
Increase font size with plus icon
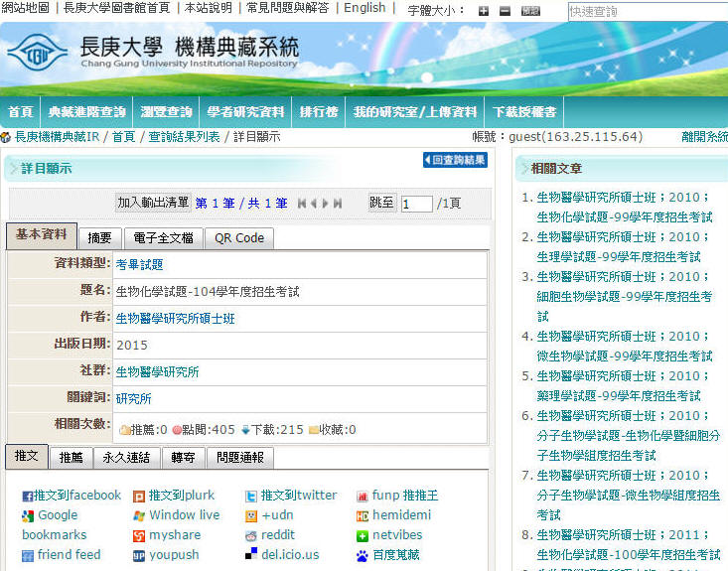coord(484,11)
